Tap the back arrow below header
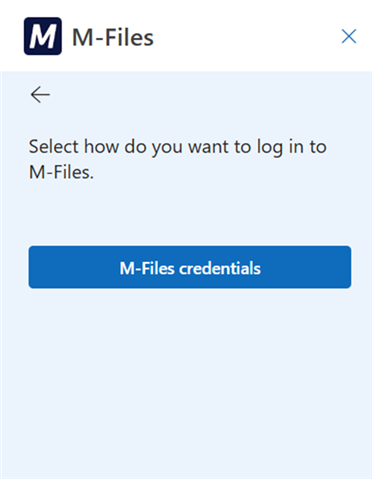Screen dimensions: 372x479 40,95
